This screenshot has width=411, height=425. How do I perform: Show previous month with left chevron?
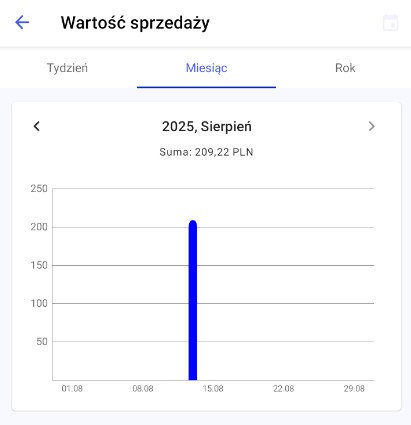pos(37,126)
